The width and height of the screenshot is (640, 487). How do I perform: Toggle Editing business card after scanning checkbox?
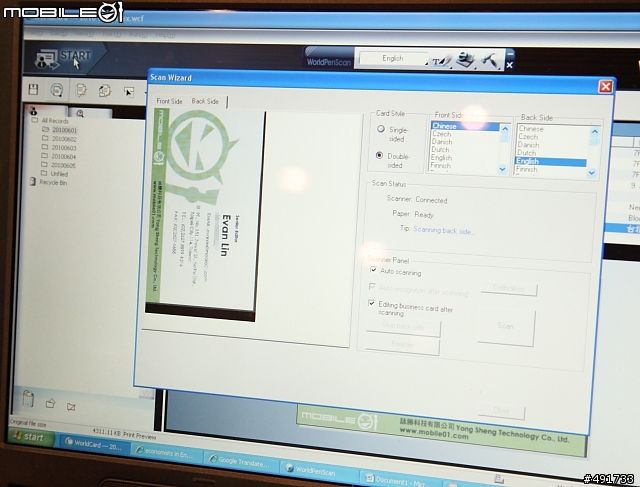371,303
